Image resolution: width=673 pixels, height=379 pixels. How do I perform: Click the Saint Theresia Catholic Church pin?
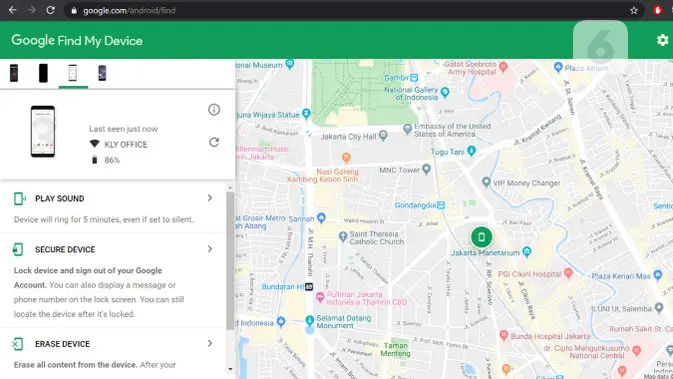coord(343,236)
